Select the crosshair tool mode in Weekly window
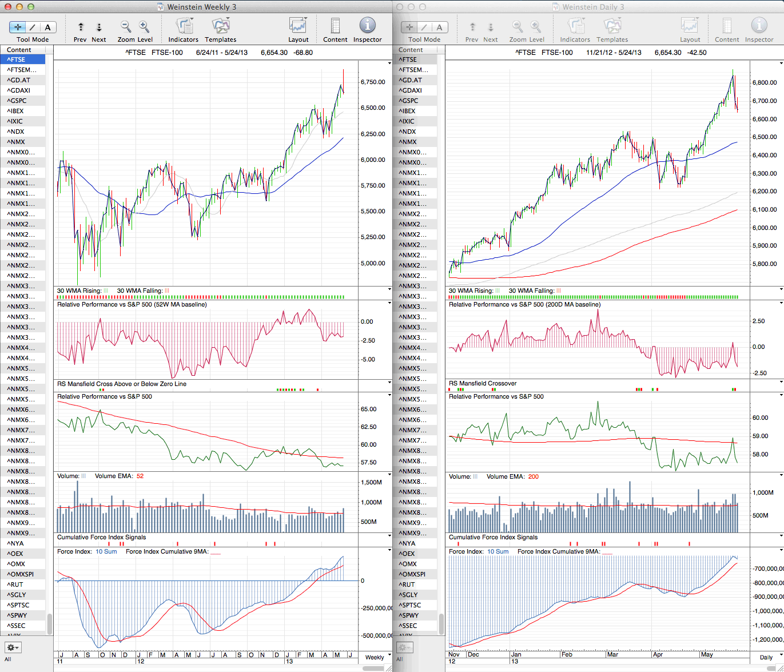 (18, 27)
